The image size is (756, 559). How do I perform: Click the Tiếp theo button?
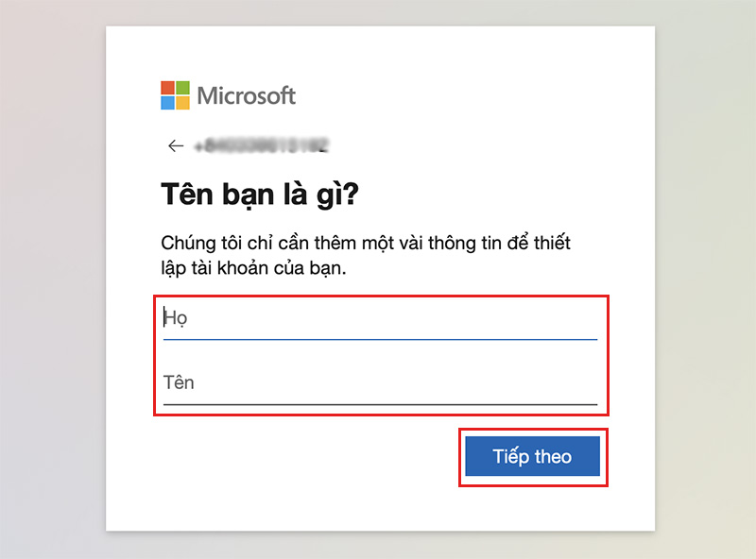[532, 456]
